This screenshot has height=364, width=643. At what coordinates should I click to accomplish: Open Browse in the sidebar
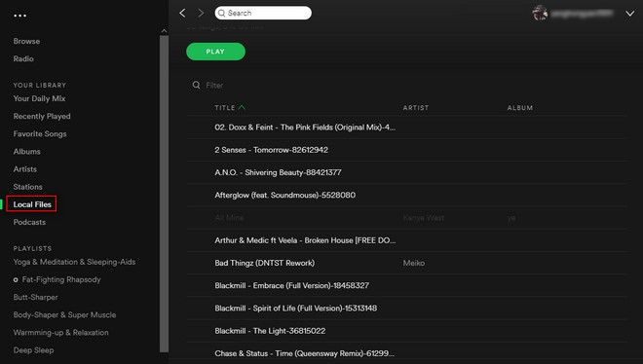[26, 41]
